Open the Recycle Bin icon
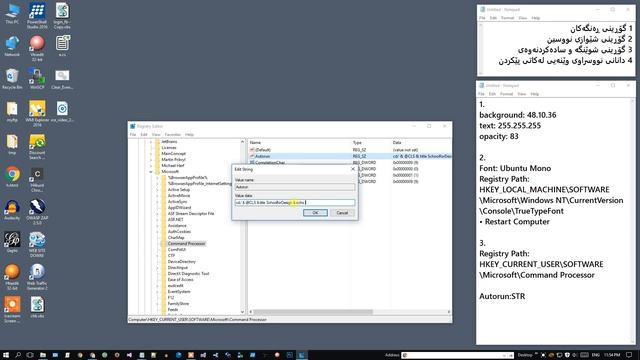Viewport: 640px width, 360px height. (12, 79)
